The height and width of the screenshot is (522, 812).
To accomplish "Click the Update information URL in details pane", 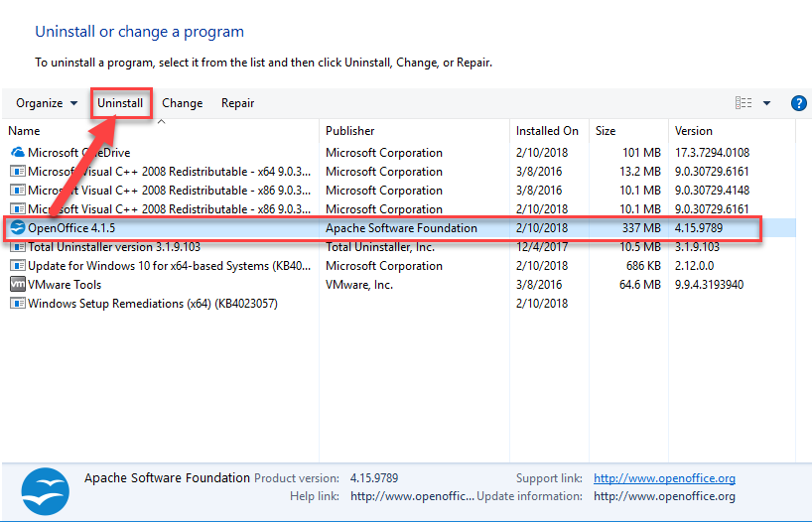I will pyautogui.click(x=664, y=496).
